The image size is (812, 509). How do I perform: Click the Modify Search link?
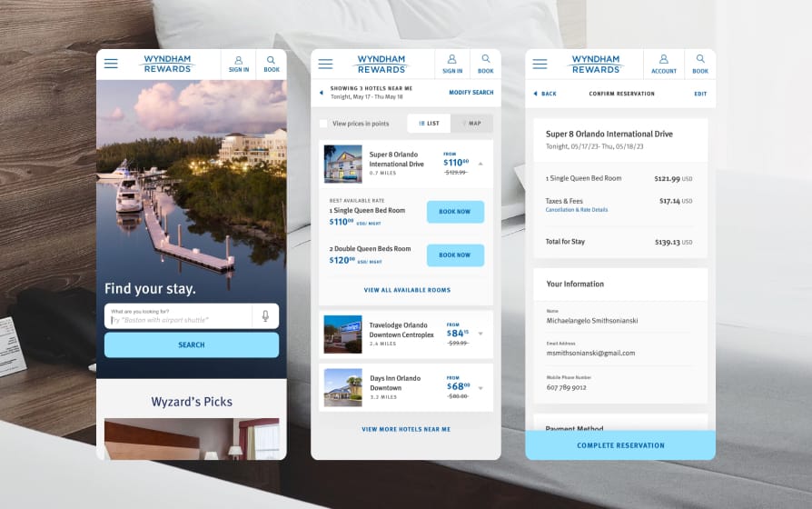point(470,93)
